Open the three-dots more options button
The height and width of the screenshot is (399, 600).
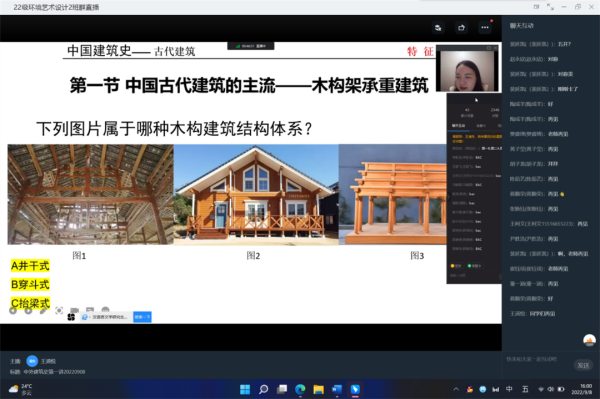pos(485,28)
